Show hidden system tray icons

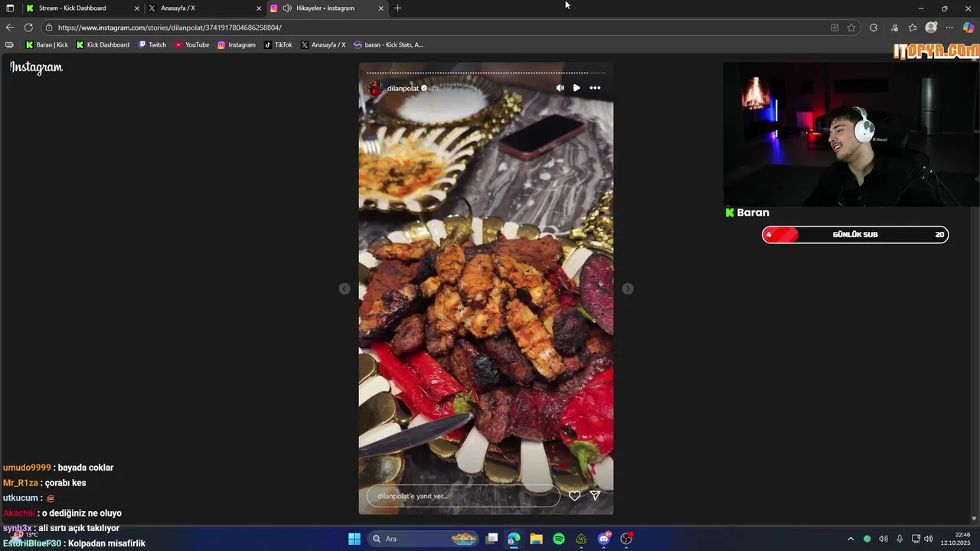[850, 539]
